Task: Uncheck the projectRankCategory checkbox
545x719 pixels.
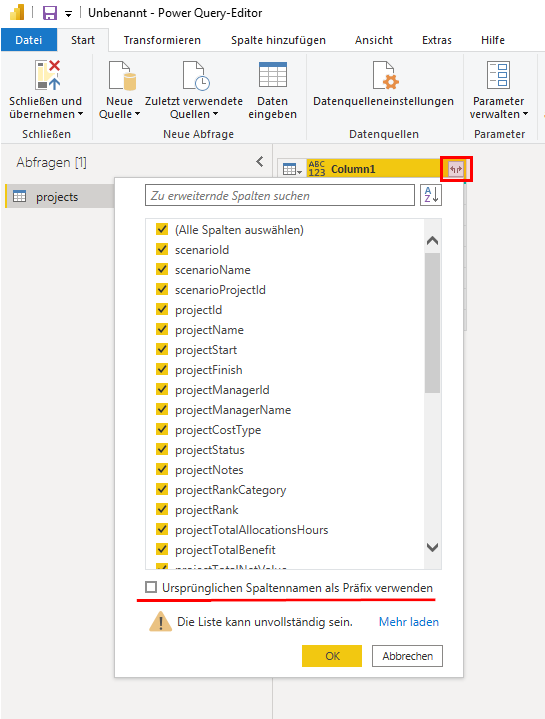Action: click(162, 489)
